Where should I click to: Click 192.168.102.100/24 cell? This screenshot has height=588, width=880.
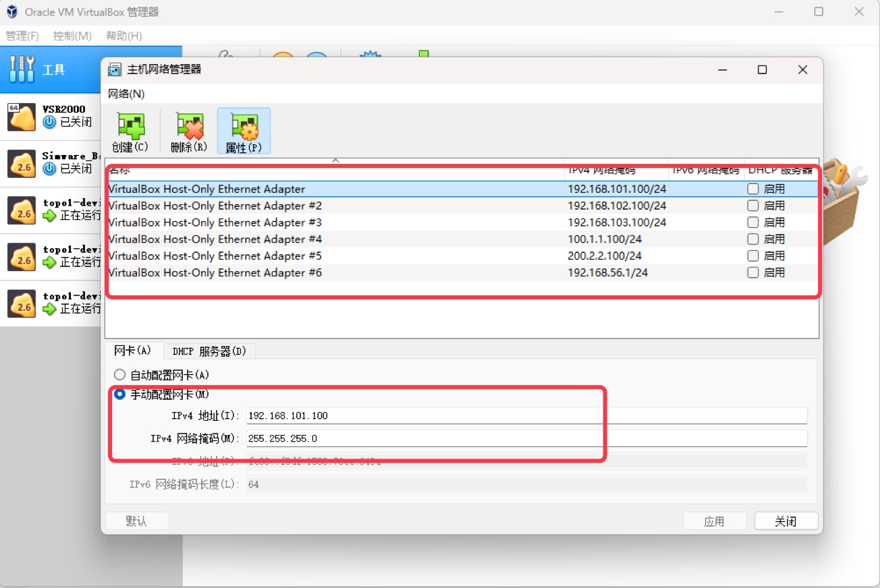pyautogui.click(x=617, y=206)
